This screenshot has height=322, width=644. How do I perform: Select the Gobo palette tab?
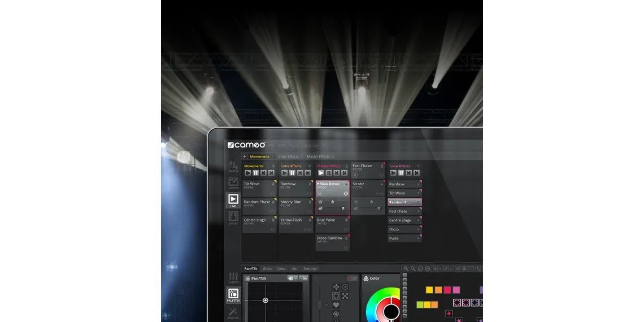coord(267,268)
